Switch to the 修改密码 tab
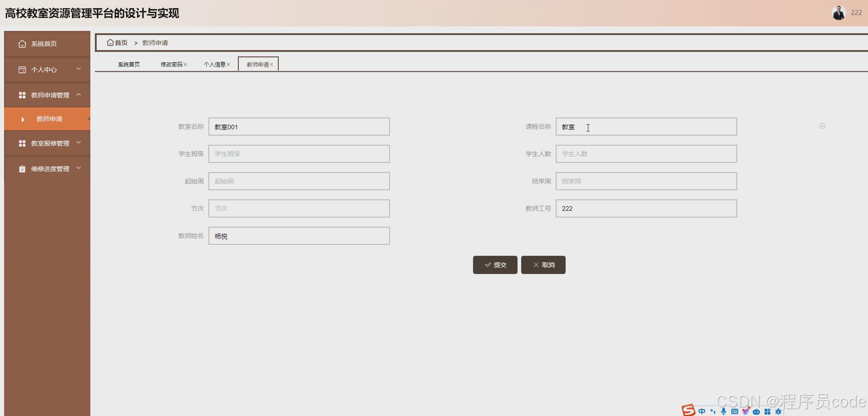Viewport: 868px width, 416px height. (171, 64)
